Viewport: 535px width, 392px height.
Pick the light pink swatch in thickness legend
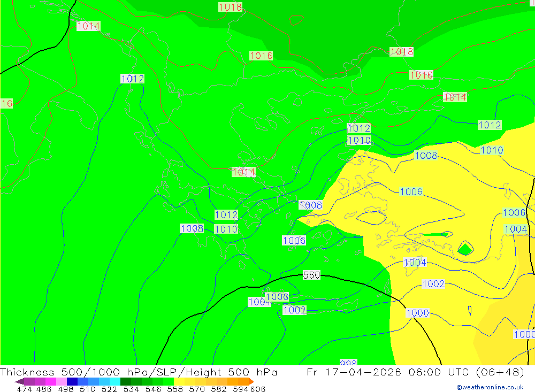click(62, 381)
